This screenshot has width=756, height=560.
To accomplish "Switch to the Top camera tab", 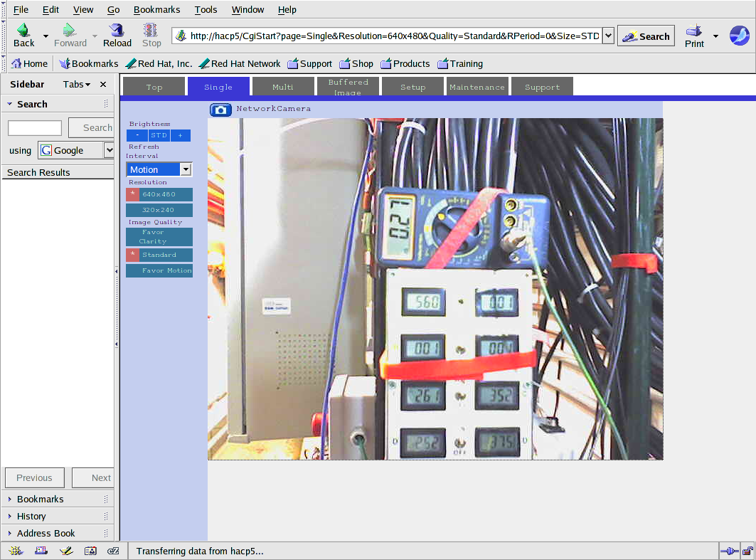I will pyautogui.click(x=154, y=87).
